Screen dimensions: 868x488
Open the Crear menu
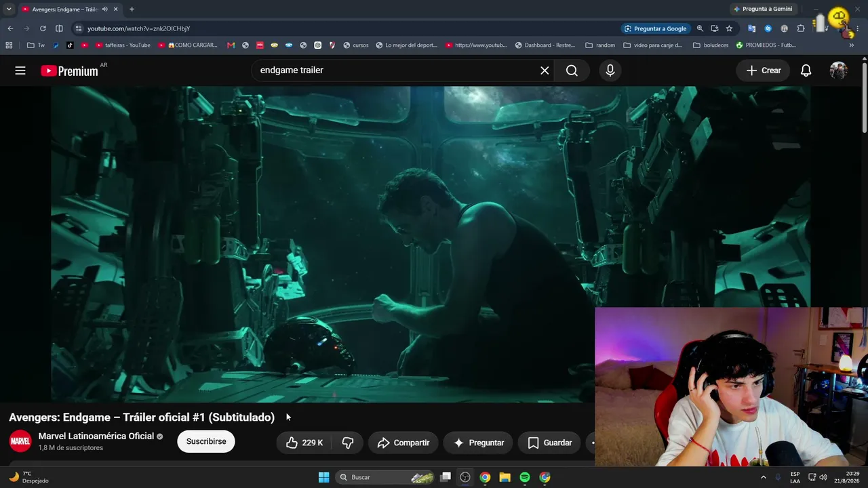point(764,70)
